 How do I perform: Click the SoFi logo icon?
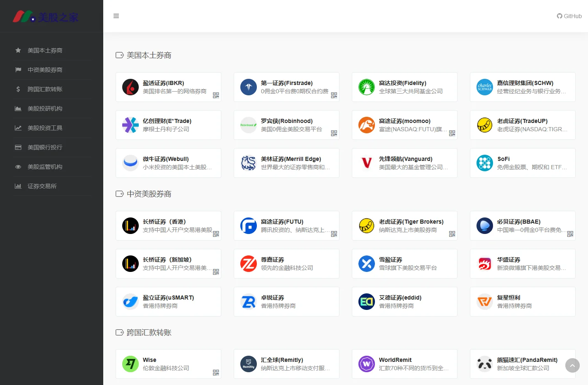point(485,163)
